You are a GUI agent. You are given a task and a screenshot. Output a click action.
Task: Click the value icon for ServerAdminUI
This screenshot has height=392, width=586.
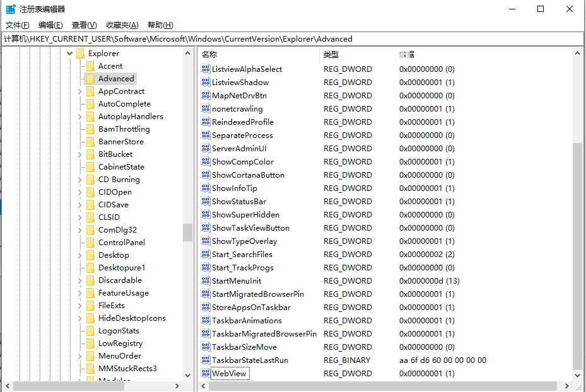point(206,148)
